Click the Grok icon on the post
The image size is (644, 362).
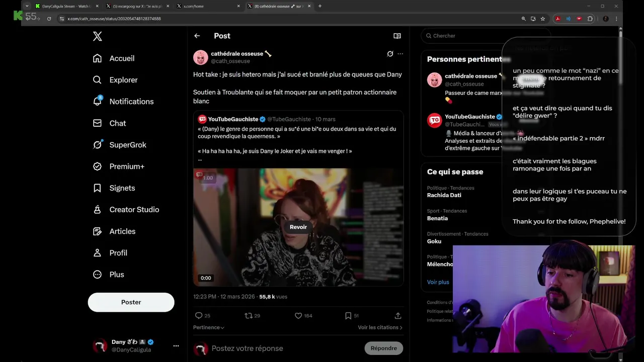390,54
